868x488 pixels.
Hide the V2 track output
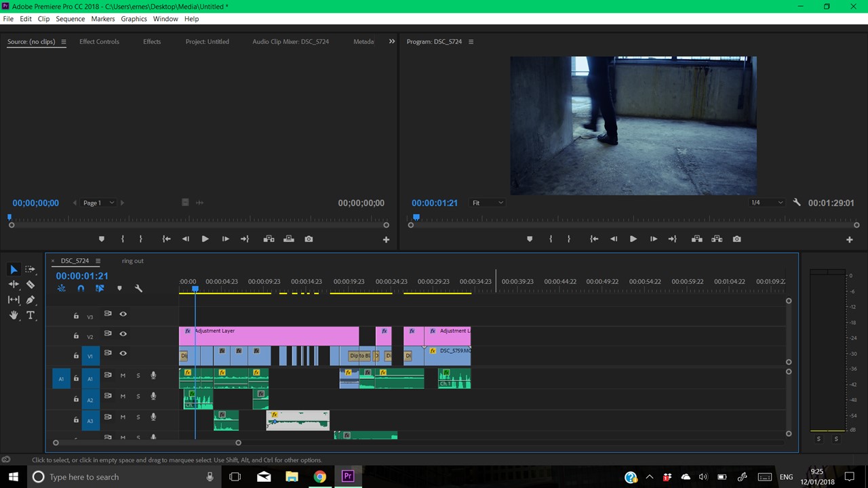pyautogui.click(x=123, y=334)
